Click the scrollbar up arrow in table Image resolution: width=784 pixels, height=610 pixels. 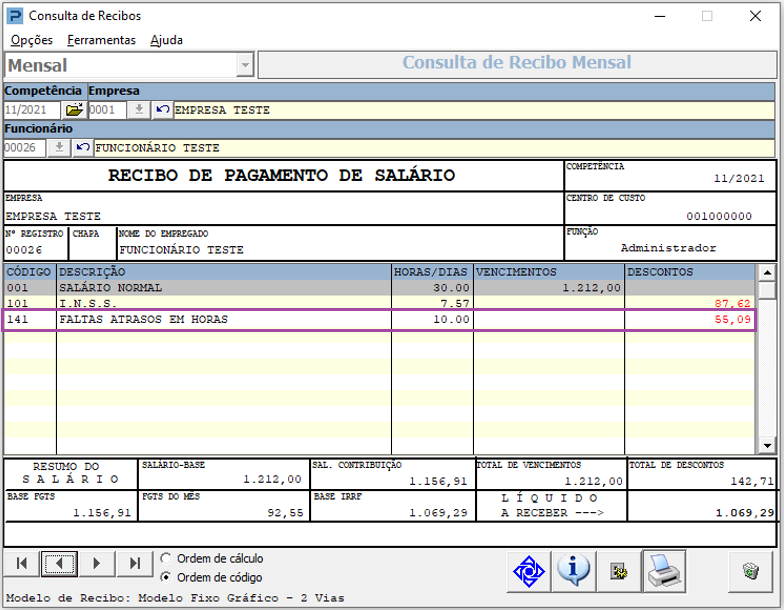(x=766, y=272)
